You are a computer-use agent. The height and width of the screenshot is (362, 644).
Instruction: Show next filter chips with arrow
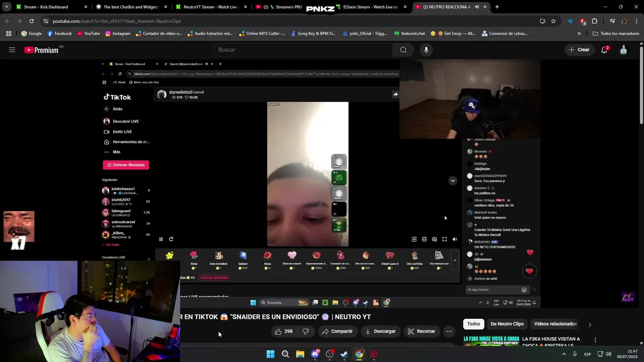click(590, 324)
